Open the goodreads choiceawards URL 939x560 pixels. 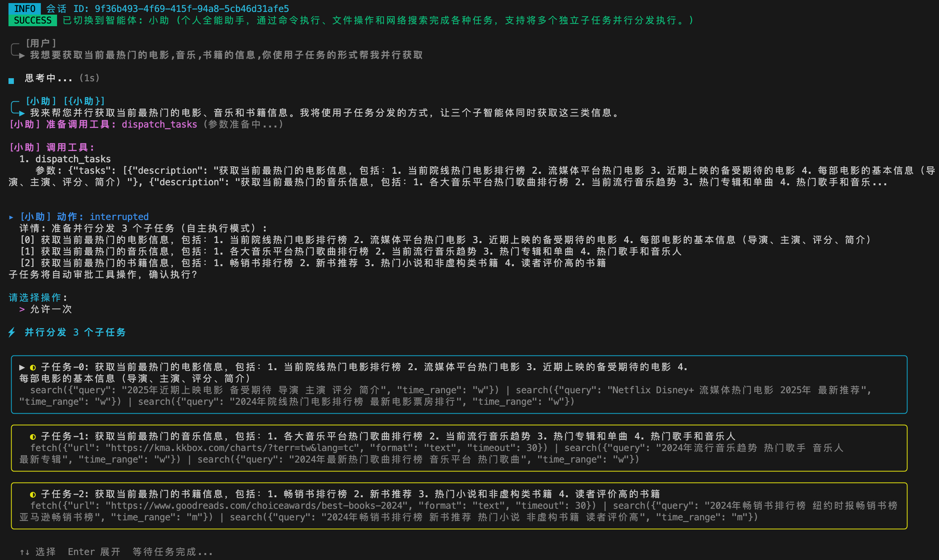pos(256,506)
